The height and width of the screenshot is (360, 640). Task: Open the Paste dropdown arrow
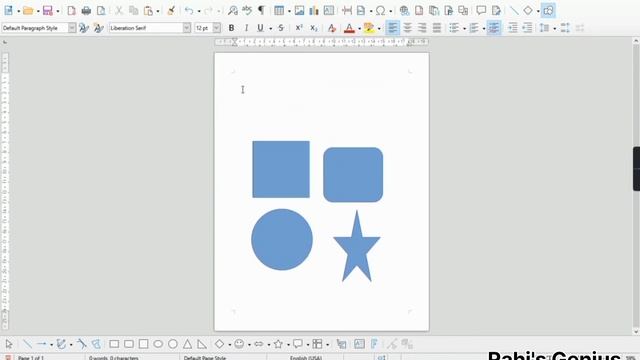(x=158, y=11)
